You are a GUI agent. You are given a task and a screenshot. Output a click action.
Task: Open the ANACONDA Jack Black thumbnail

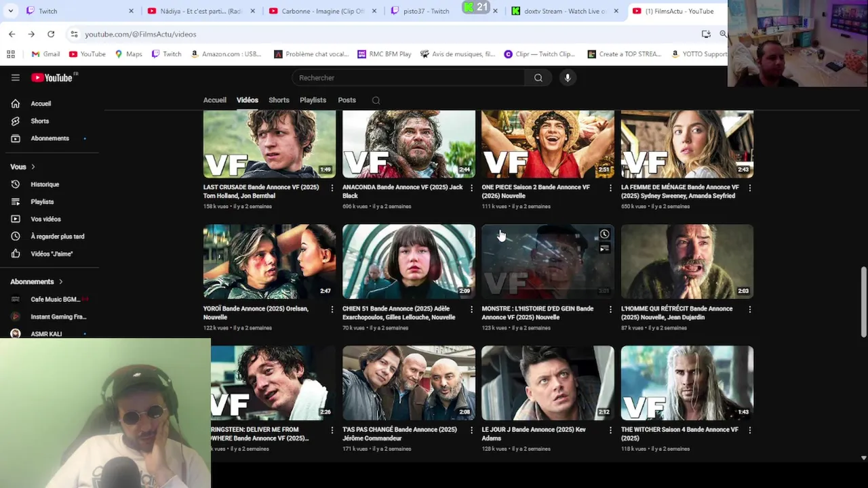pos(409,144)
